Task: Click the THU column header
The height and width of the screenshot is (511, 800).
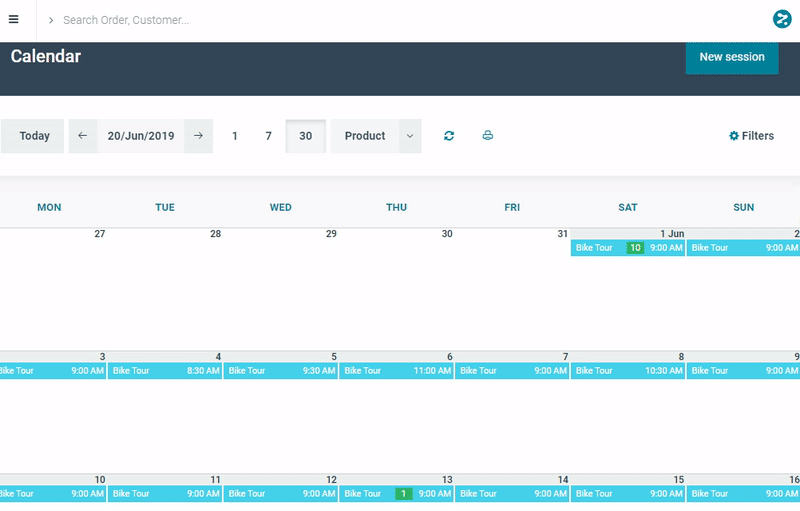Action: pyautogui.click(x=396, y=208)
